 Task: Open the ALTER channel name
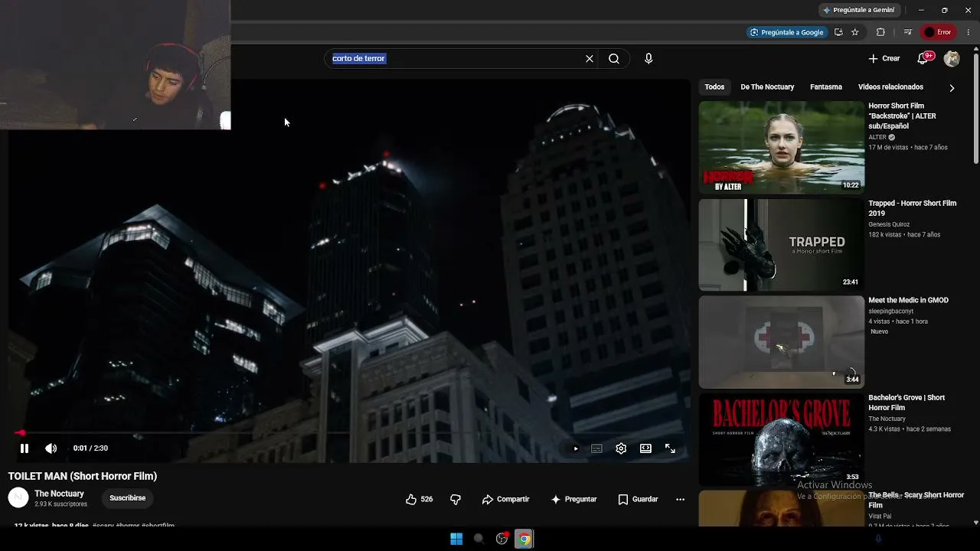(x=877, y=137)
